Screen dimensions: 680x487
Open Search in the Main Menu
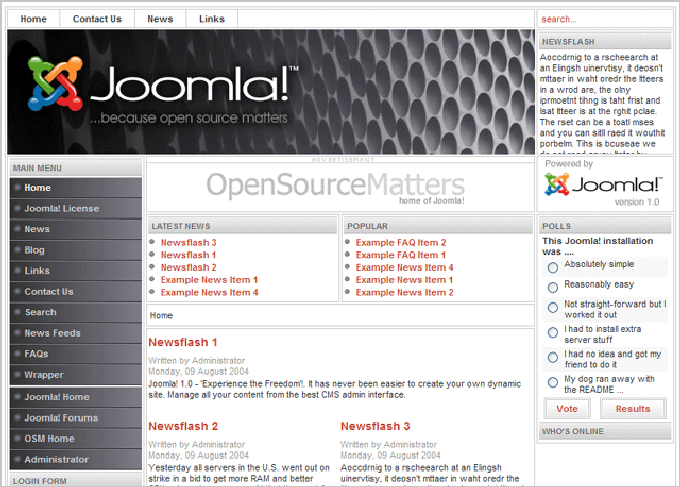(76, 312)
